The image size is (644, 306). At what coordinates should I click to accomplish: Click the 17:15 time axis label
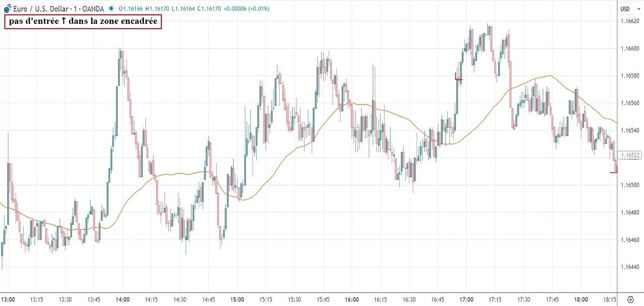coord(495,300)
